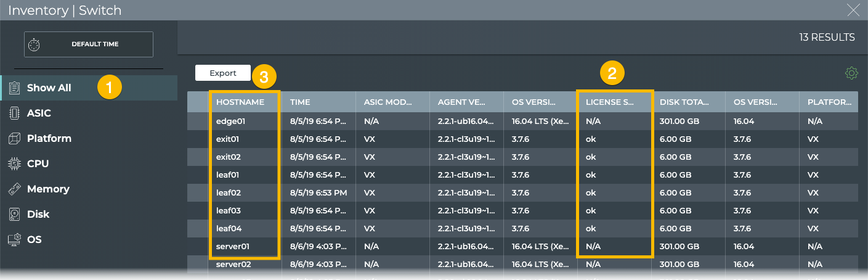Open table settings with the green gear
The width and height of the screenshot is (868, 280).
(851, 73)
